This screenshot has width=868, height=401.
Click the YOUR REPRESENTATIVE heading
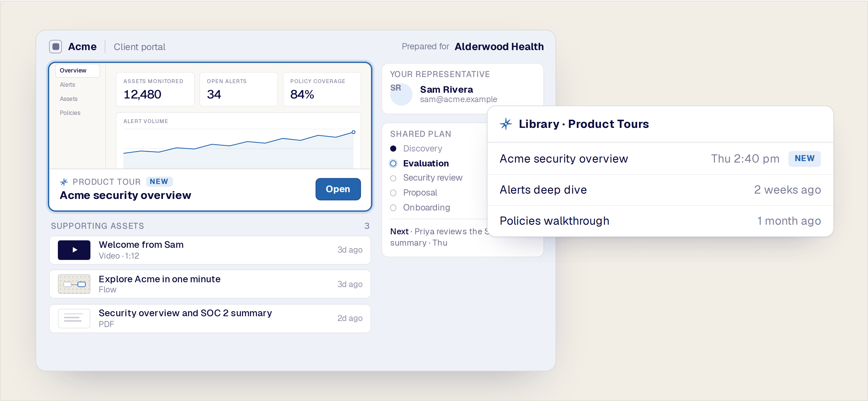click(x=440, y=74)
